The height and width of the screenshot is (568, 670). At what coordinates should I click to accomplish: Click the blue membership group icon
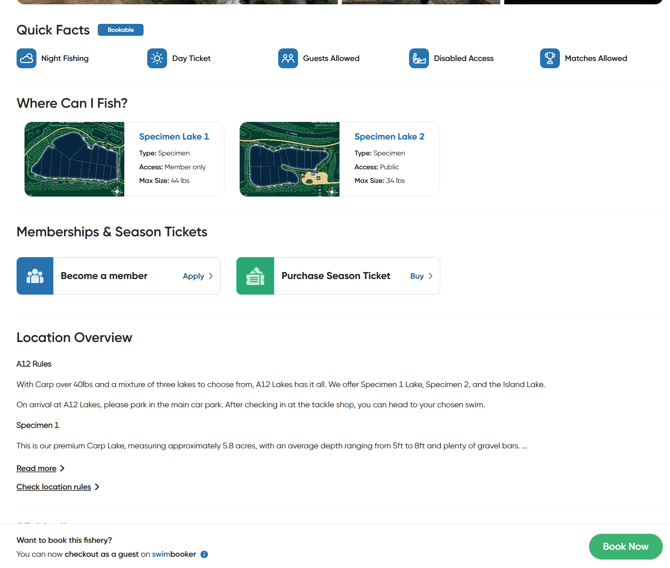pos(35,276)
